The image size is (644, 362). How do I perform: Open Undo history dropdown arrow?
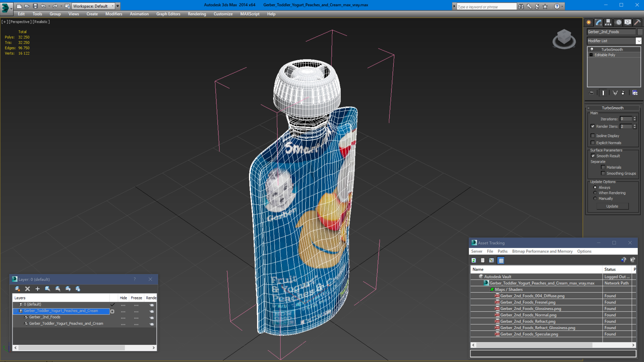click(x=49, y=6)
